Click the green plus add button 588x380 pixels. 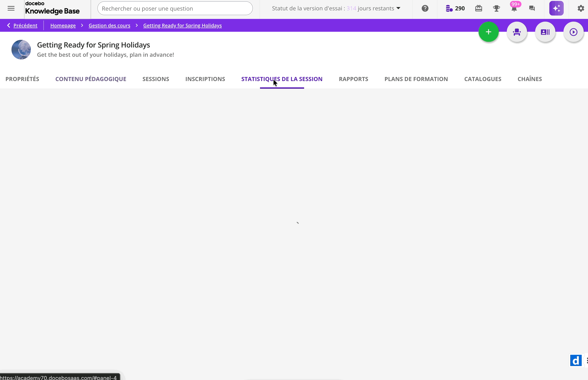tap(488, 32)
